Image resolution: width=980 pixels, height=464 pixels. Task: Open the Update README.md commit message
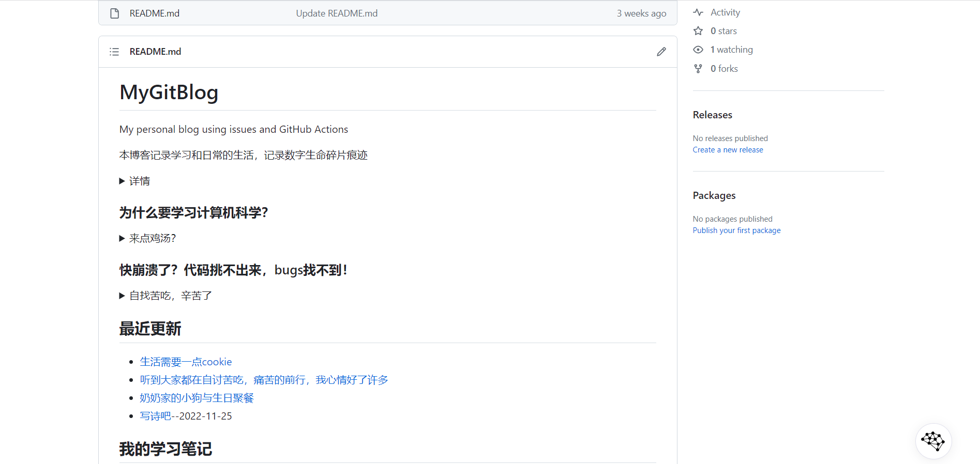[x=337, y=13]
